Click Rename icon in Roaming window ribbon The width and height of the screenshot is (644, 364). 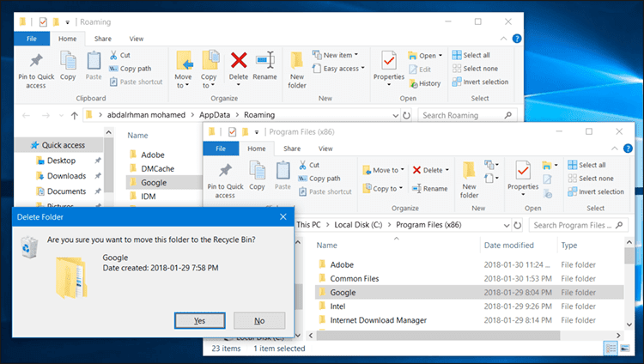pyautogui.click(x=265, y=60)
